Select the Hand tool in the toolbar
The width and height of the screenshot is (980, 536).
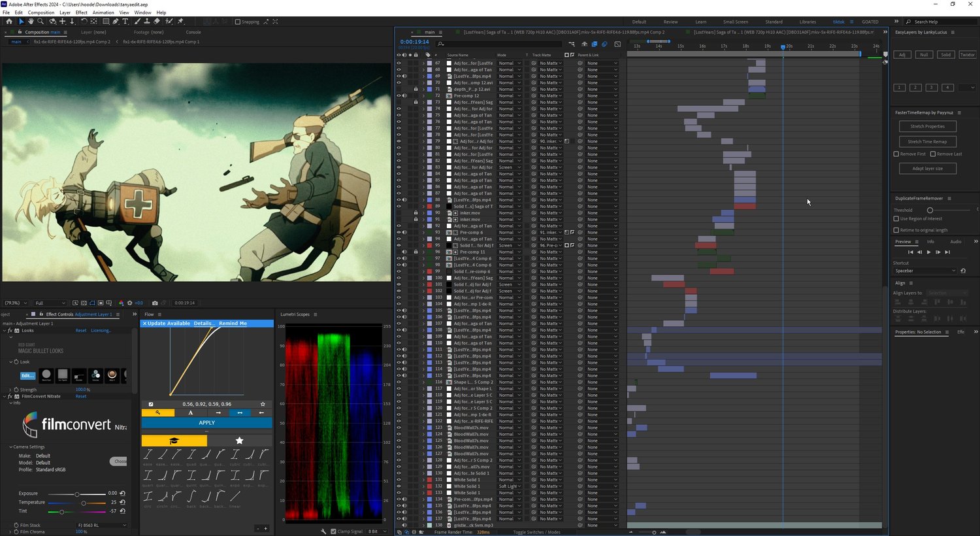[31, 22]
